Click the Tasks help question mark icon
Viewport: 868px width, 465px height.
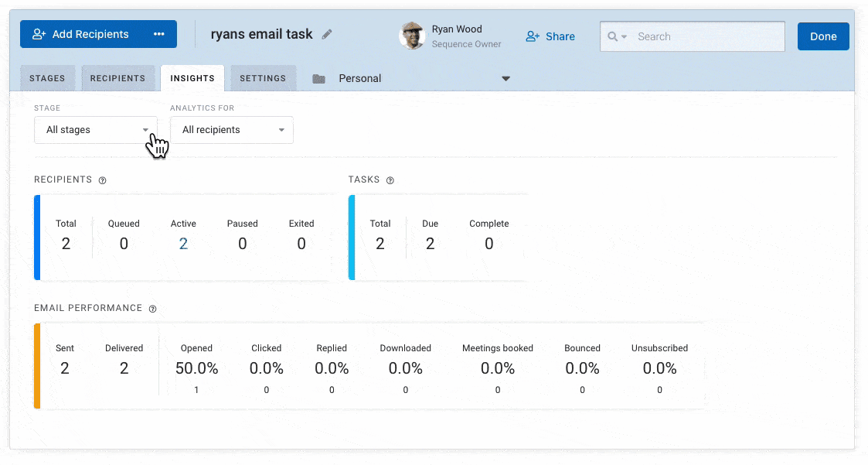click(390, 180)
